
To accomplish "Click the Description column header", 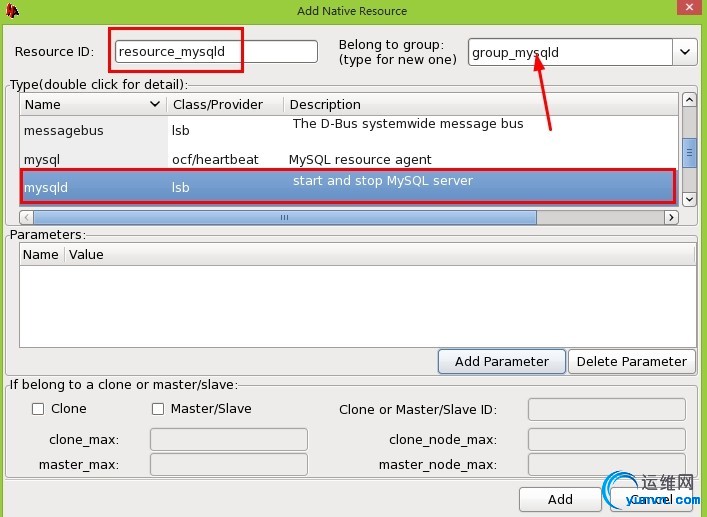I will coord(481,105).
